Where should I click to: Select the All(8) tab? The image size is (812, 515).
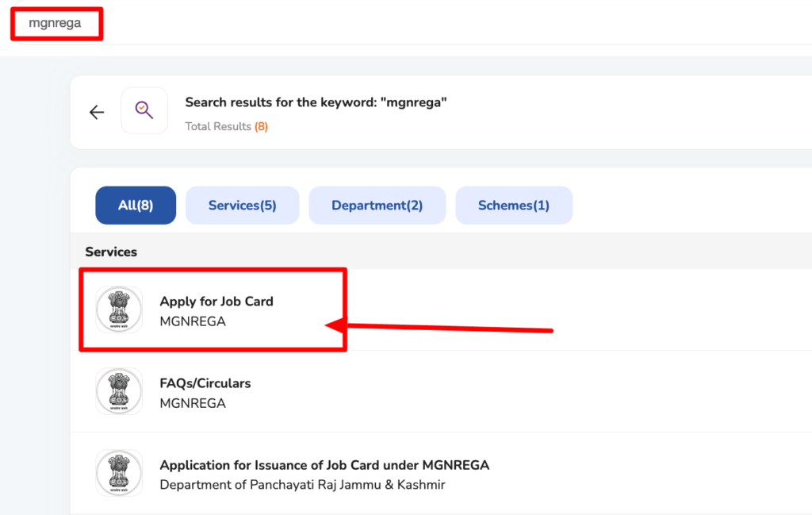pyautogui.click(x=136, y=206)
